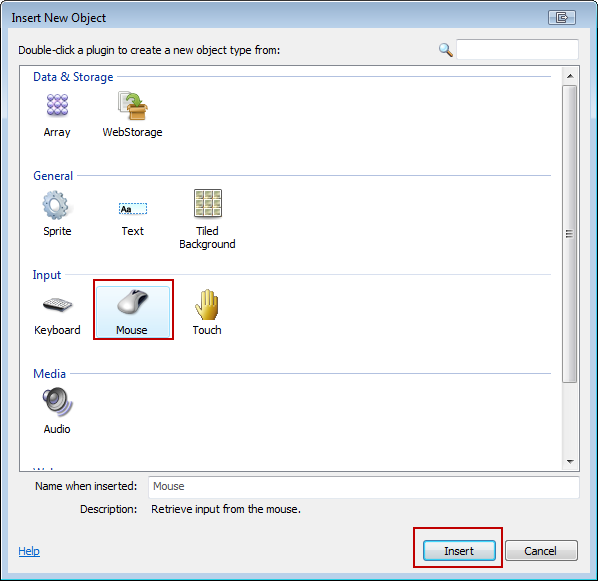Cancel the Insert New Object dialog
This screenshot has width=598, height=581.
coord(541,550)
